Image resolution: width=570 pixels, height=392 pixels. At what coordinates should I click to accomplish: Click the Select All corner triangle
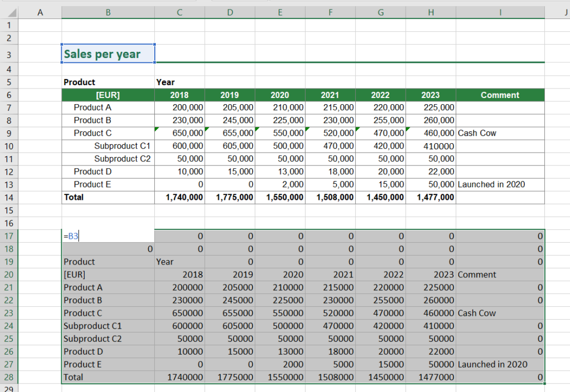(x=12, y=12)
